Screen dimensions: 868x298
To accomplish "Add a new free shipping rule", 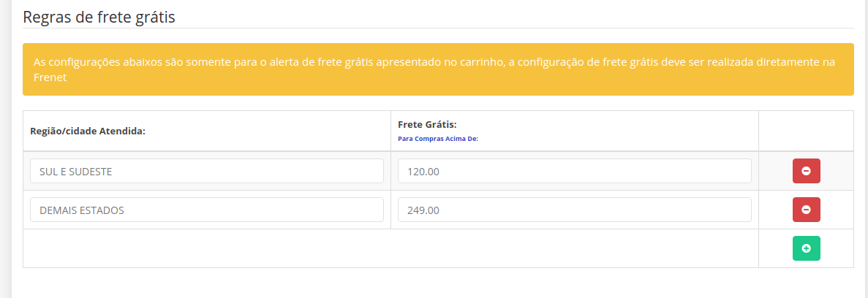I will click(806, 248).
